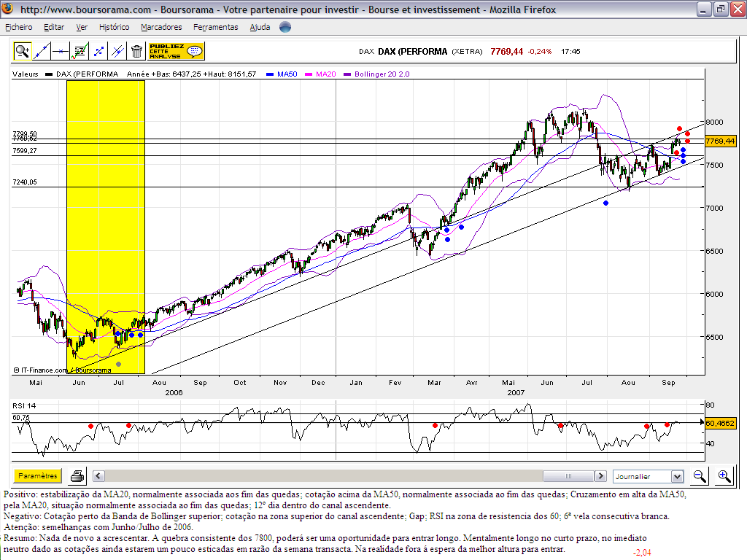Open the Ajuda menu
This screenshot has height=560, width=747.
click(x=260, y=27)
